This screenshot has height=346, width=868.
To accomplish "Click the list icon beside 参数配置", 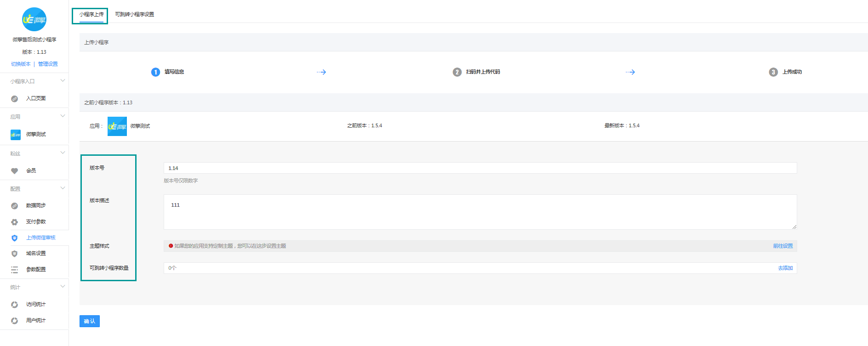I will tap(15, 270).
